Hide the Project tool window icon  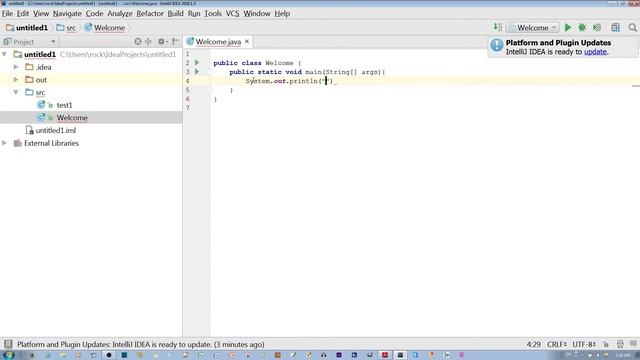pyautogui.click(x=175, y=42)
